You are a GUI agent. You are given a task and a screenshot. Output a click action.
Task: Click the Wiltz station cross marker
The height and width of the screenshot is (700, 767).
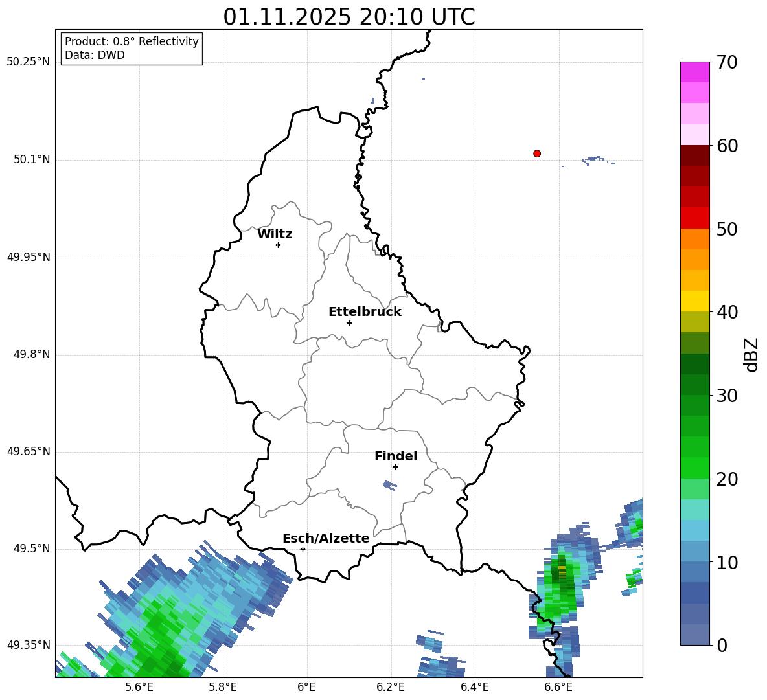pyautogui.click(x=279, y=245)
